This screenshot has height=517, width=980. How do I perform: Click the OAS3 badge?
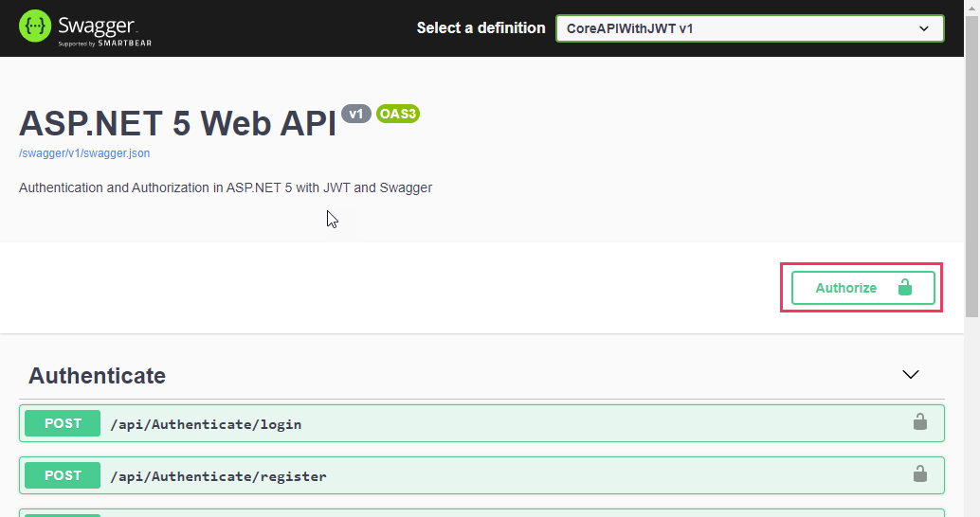398,114
